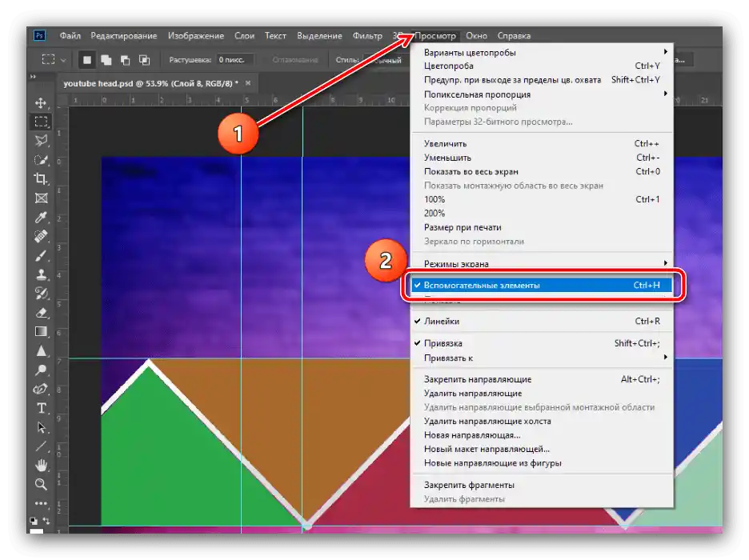This screenshot has width=749, height=560.
Task: Select the Path Selection arrow tool
Action: click(41, 427)
